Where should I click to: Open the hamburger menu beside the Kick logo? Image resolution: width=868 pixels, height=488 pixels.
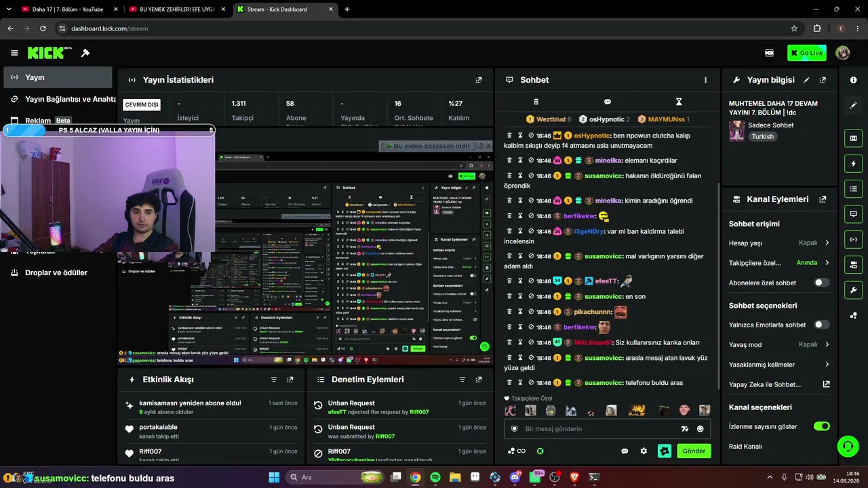14,53
